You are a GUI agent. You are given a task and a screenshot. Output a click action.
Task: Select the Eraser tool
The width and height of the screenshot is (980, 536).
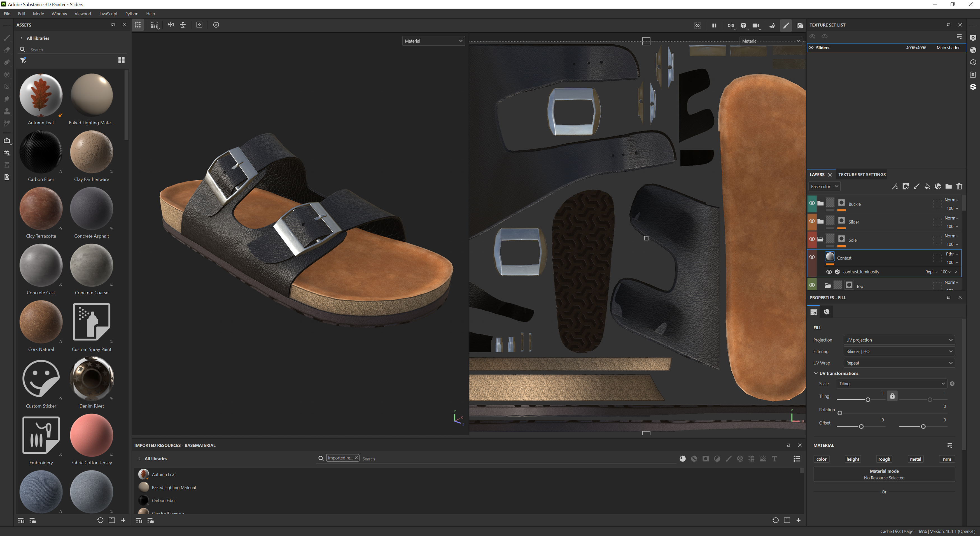tap(6, 50)
